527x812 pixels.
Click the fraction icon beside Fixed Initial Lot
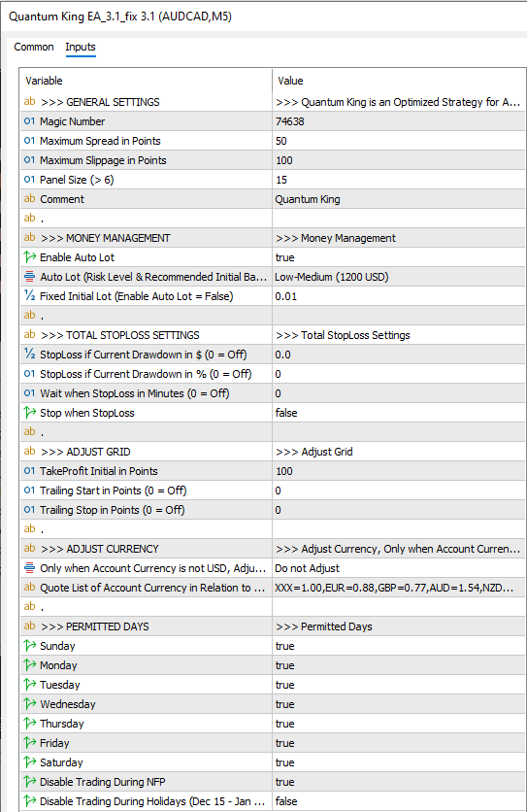click(x=29, y=296)
